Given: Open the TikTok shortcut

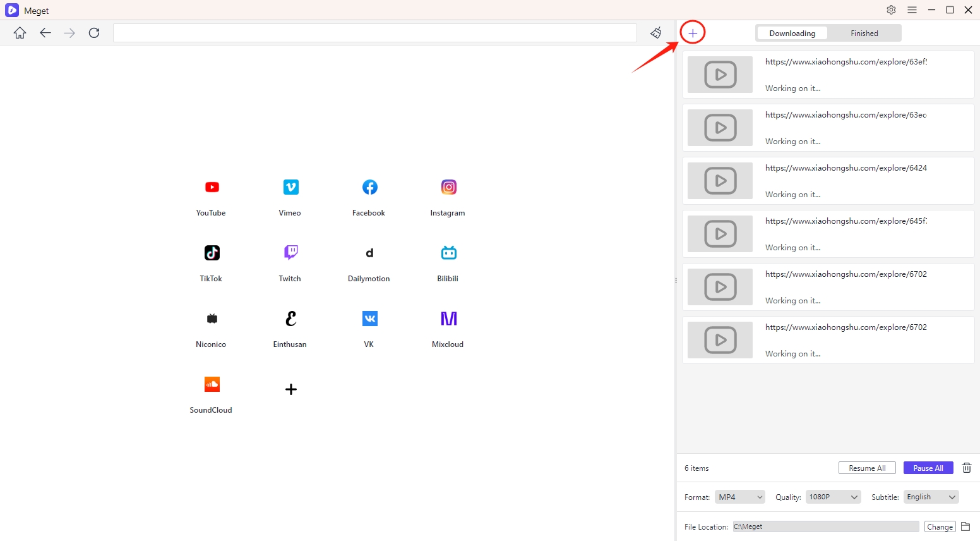Looking at the screenshot, I should 212,263.
